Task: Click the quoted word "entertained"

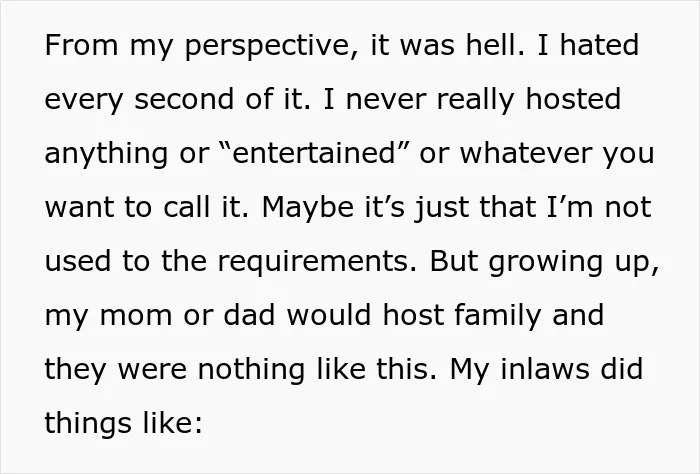Action: 314,153
